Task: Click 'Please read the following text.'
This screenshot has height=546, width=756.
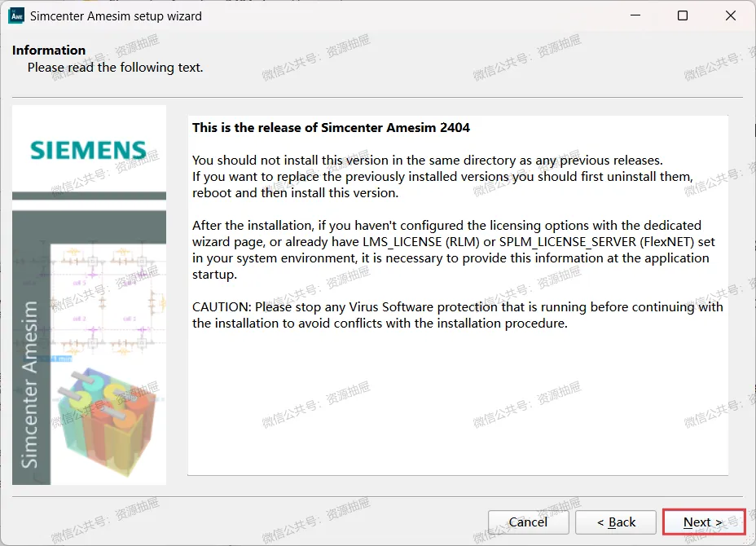Action: click(x=115, y=68)
